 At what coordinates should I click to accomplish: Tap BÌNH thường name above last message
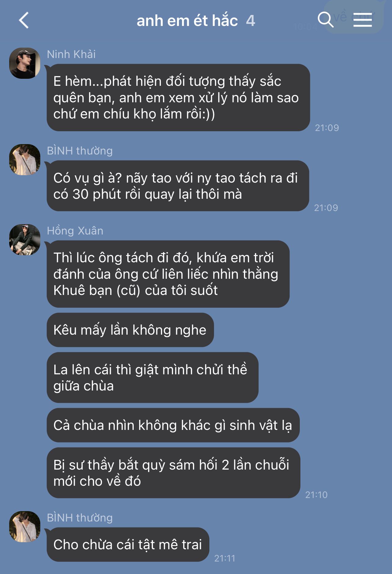coord(80,518)
